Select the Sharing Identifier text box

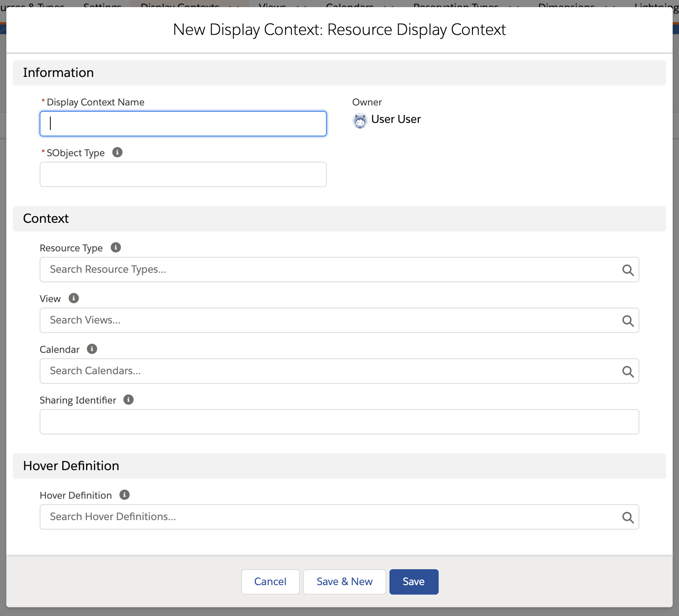coord(339,422)
